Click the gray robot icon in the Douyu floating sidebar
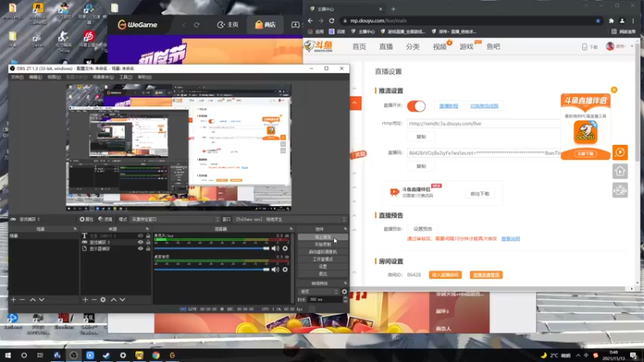Viewport: 644px width, 362px height. (620, 190)
